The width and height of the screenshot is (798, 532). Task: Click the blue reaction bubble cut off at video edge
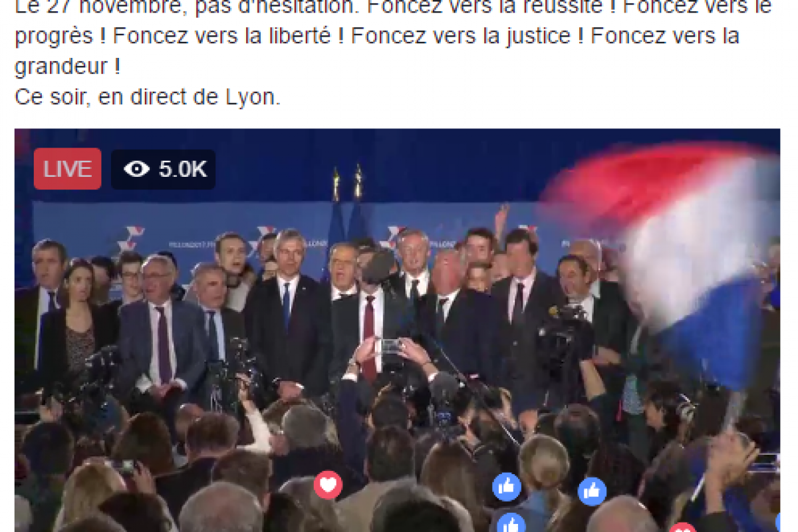click(777, 521)
